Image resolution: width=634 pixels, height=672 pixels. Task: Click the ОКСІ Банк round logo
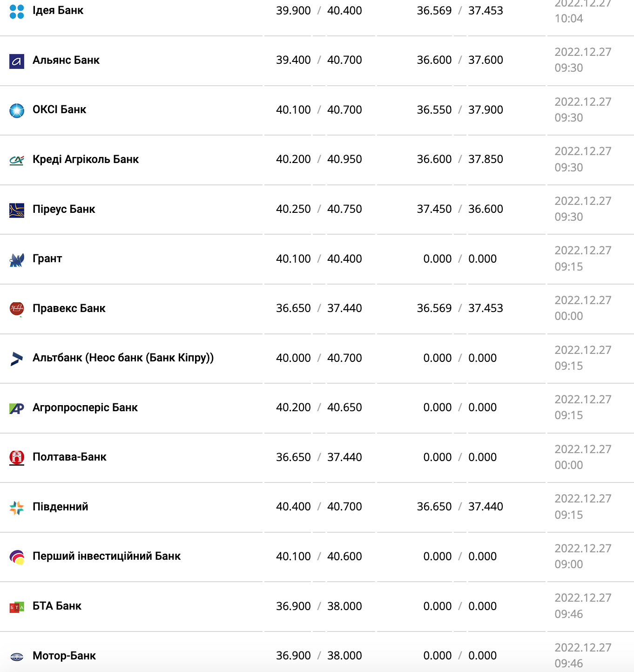pyautogui.click(x=17, y=111)
